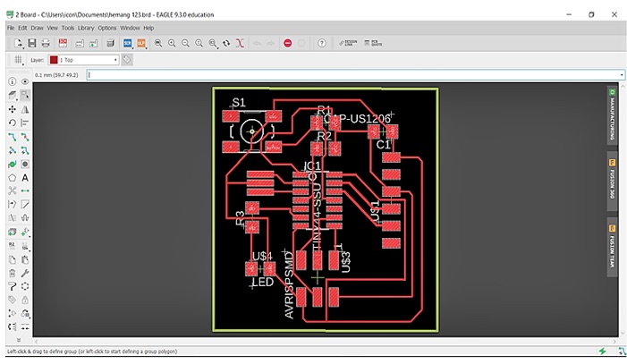Open the Layer 1 Top dropdown
This screenshot has width=627, height=364.
(83, 60)
